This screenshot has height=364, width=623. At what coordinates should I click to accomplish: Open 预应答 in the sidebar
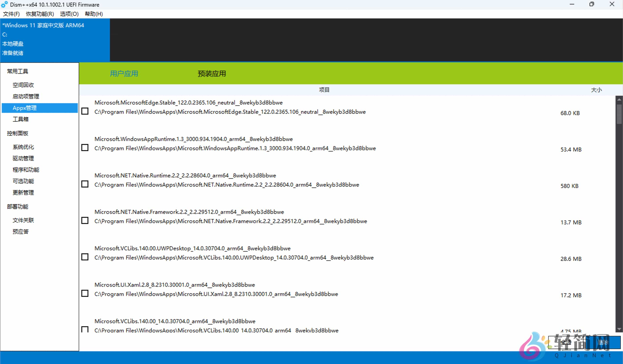point(20,231)
